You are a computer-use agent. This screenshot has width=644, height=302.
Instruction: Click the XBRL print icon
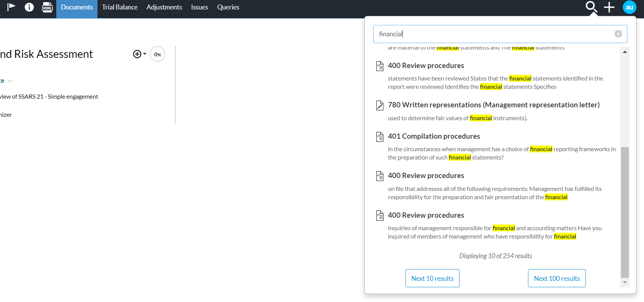47,7
